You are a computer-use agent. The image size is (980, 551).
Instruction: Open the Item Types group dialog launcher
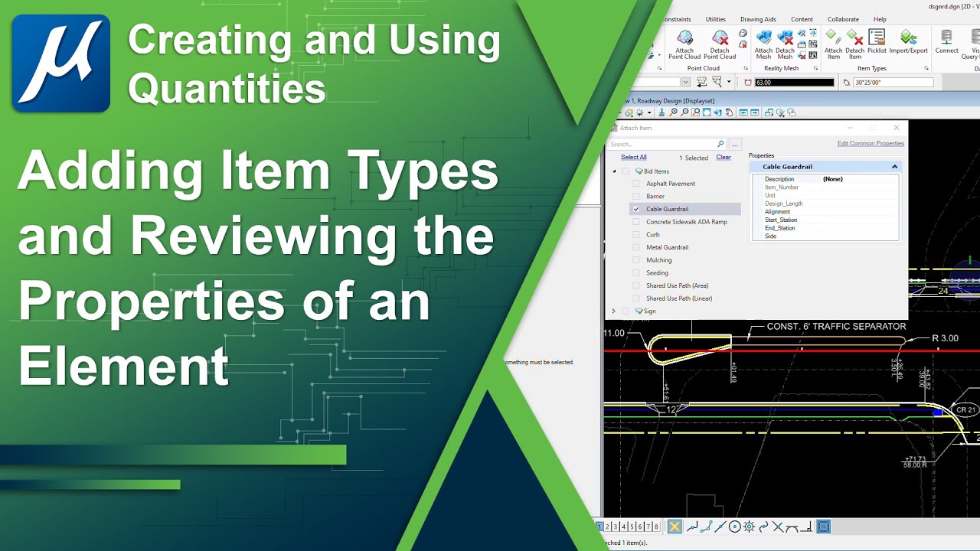pos(926,69)
